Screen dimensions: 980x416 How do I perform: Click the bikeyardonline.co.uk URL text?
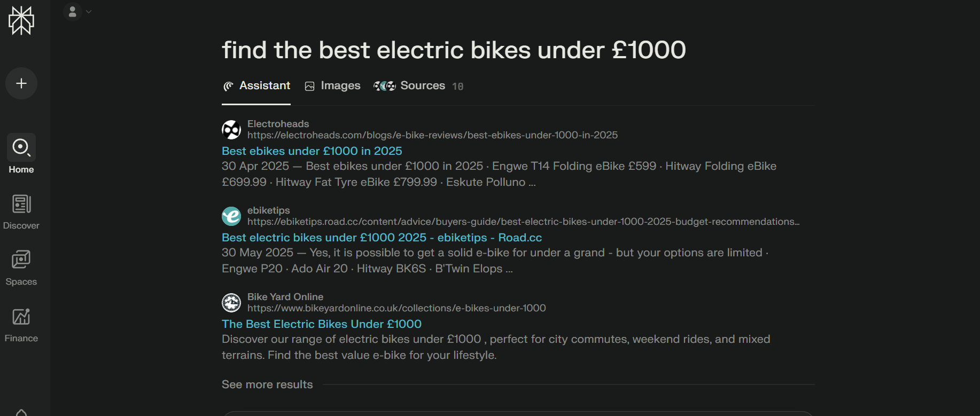[396, 308]
